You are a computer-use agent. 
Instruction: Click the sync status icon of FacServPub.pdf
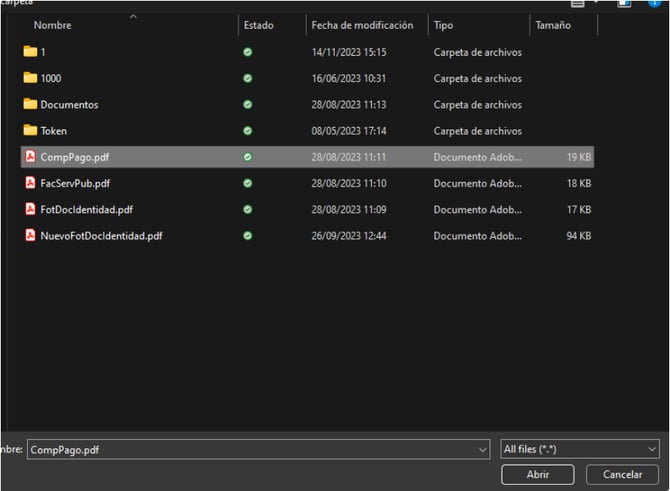pos(248,183)
